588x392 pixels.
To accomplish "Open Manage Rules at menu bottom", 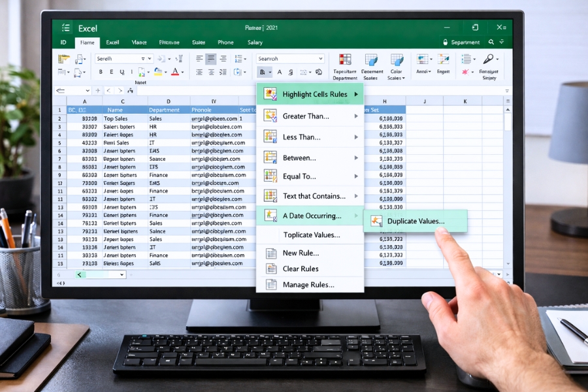I will tap(307, 285).
